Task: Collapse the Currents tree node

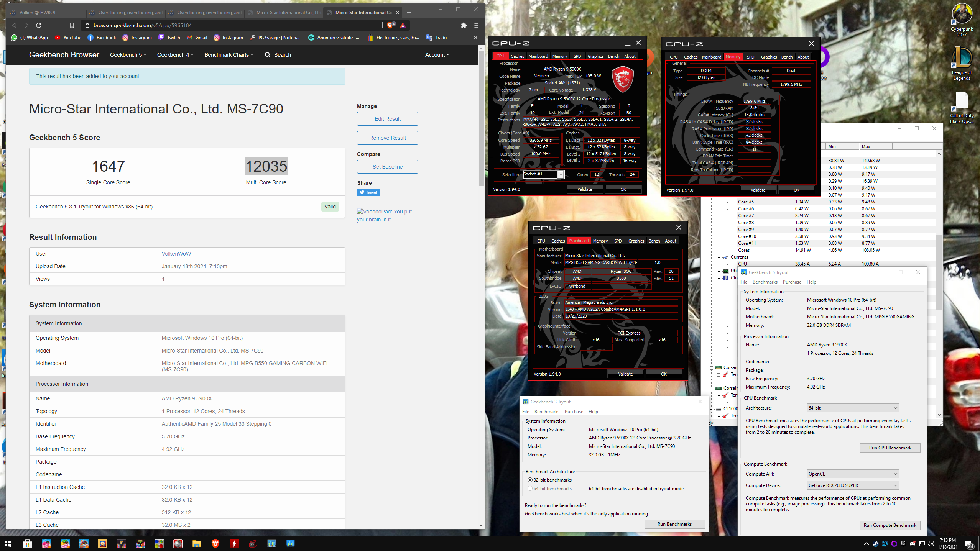Action: coord(719,257)
